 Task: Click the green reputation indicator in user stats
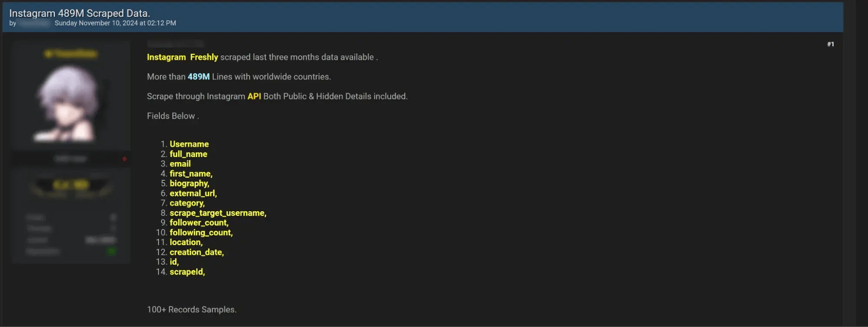(x=112, y=251)
